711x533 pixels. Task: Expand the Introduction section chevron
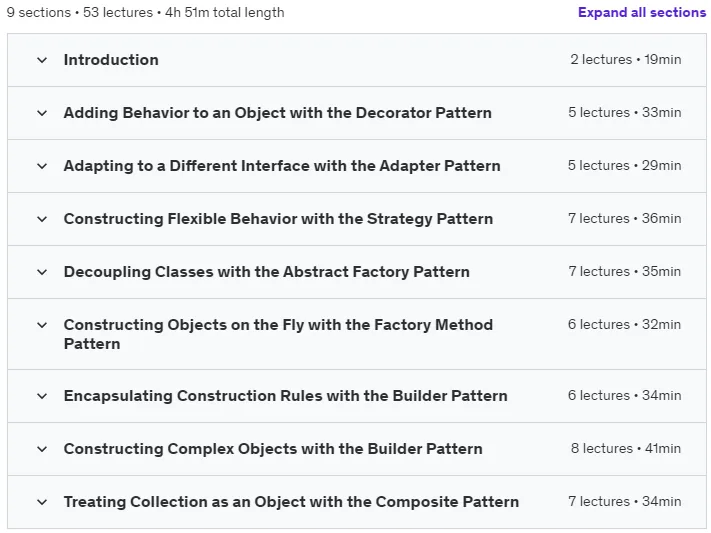tap(42, 60)
